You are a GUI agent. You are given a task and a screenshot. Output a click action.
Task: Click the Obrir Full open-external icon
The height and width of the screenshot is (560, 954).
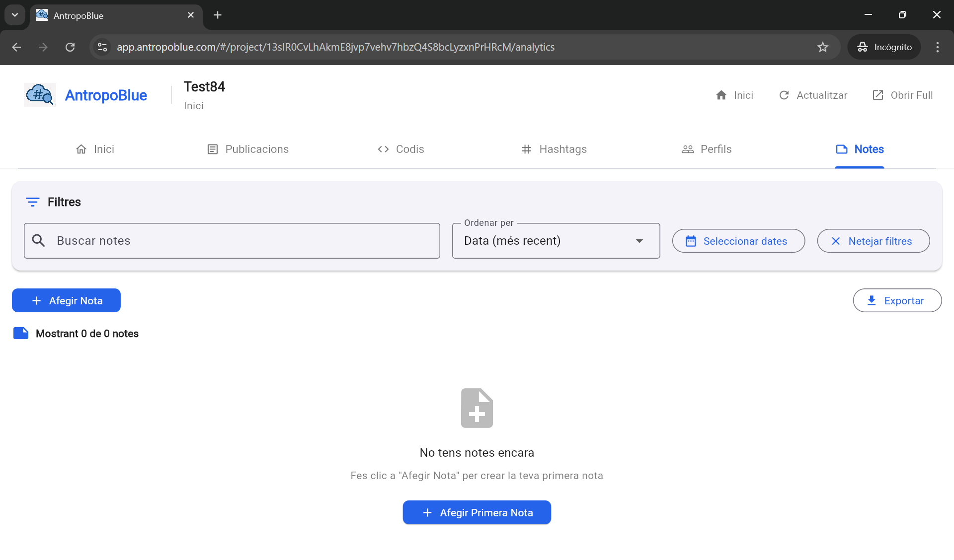[x=877, y=95]
